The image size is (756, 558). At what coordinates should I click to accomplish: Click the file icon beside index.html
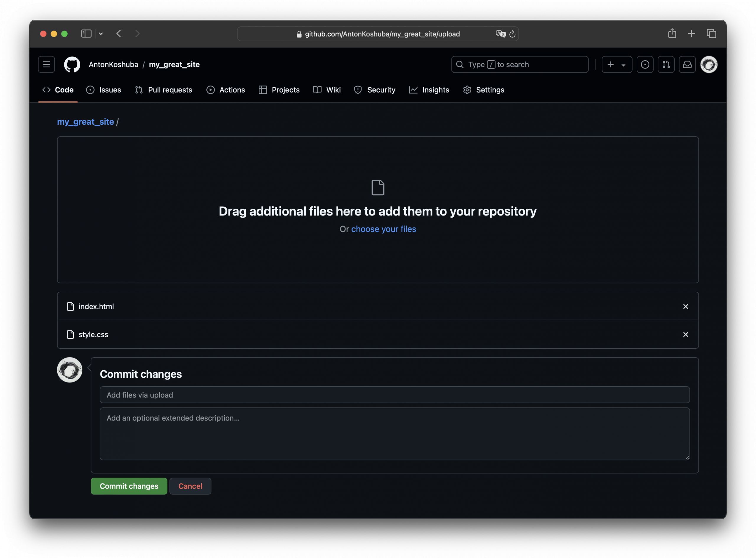click(x=70, y=306)
